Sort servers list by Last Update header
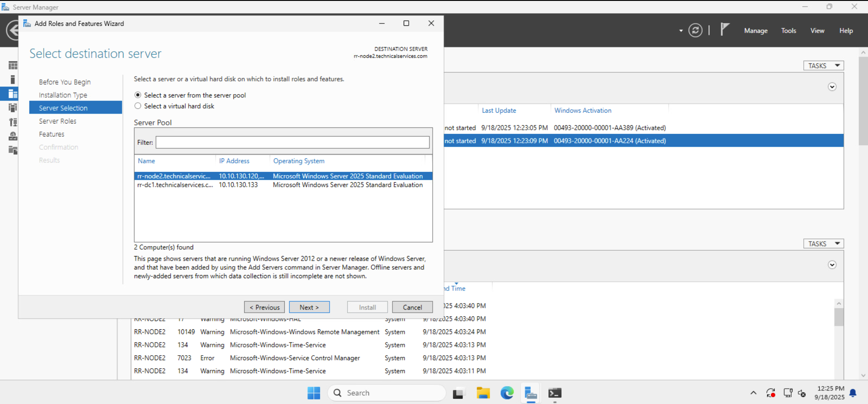The image size is (868, 404). [499, 110]
